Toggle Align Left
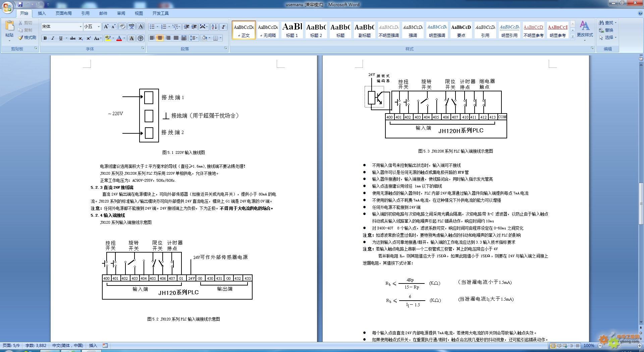The image size is (644, 352). [152, 38]
